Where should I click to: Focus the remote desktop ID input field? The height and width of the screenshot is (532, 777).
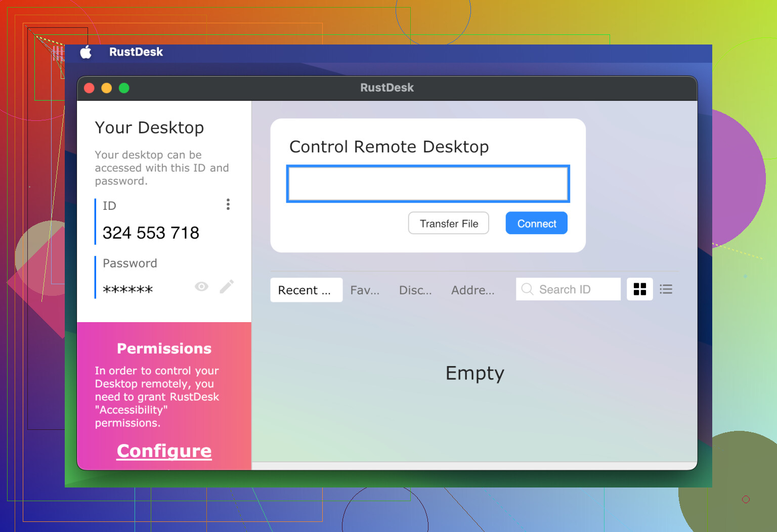(428, 184)
